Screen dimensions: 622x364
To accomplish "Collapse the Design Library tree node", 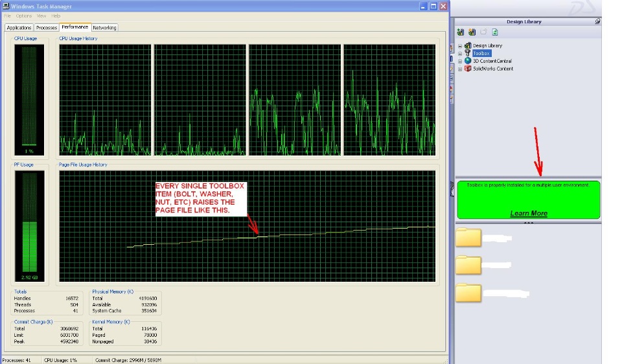I will [x=460, y=46].
